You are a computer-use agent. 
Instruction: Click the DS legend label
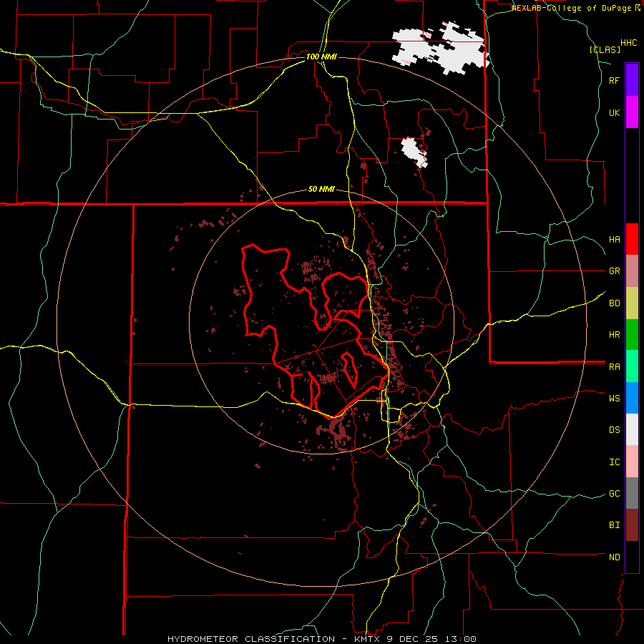(x=614, y=430)
